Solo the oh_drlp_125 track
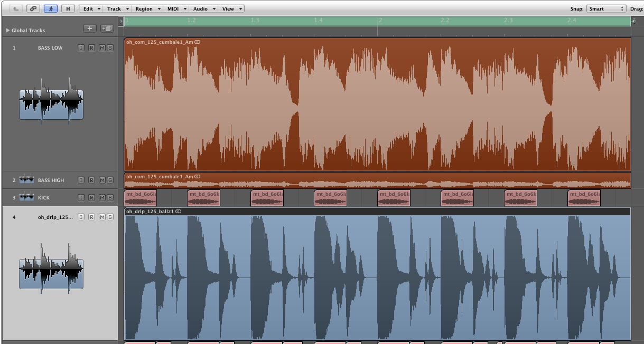 point(110,217)
